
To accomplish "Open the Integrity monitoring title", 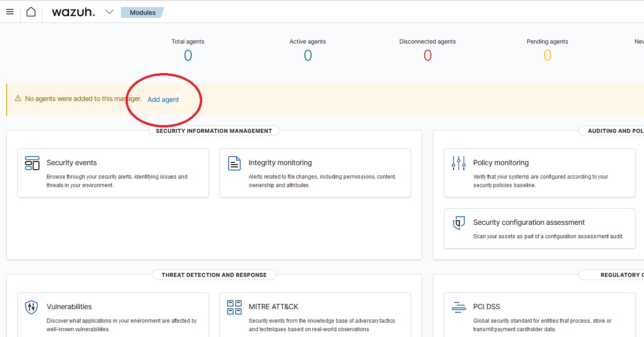I will pyautogui.click(x=280, y=163).
